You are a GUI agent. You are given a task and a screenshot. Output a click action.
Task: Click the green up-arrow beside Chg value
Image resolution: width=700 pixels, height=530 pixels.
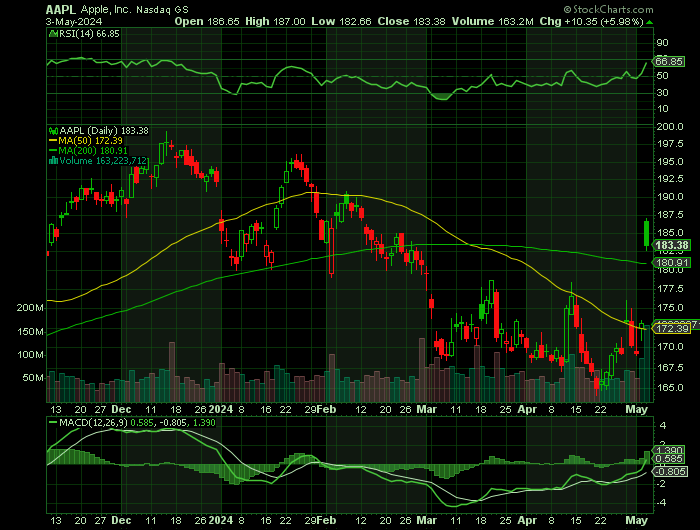[650, 22]
